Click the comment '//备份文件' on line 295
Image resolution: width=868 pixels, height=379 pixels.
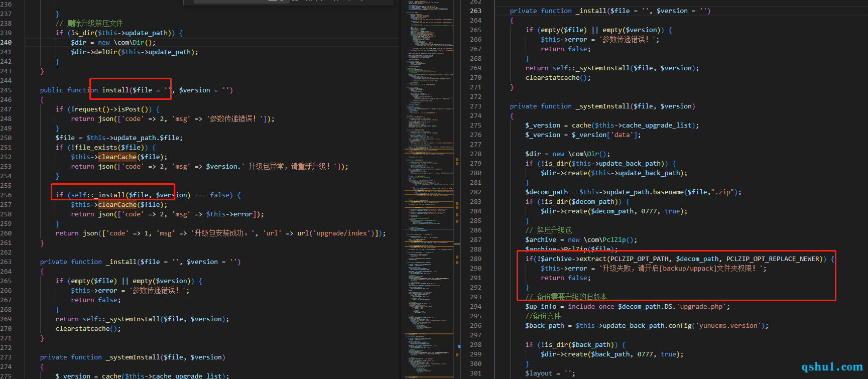(543, 316)
